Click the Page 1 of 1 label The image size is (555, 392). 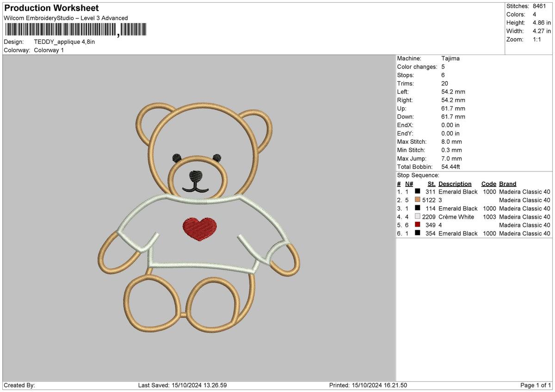[533, 385]
